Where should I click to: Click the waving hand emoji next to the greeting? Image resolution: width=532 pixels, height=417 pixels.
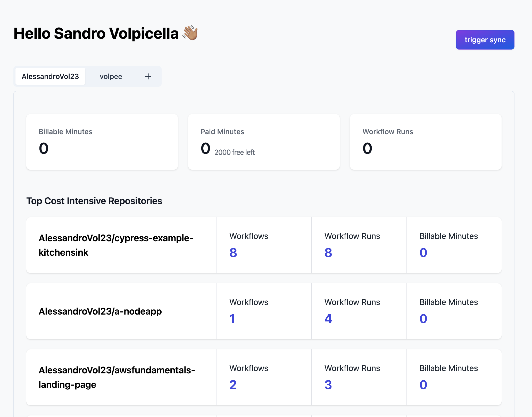coord(190,34)
